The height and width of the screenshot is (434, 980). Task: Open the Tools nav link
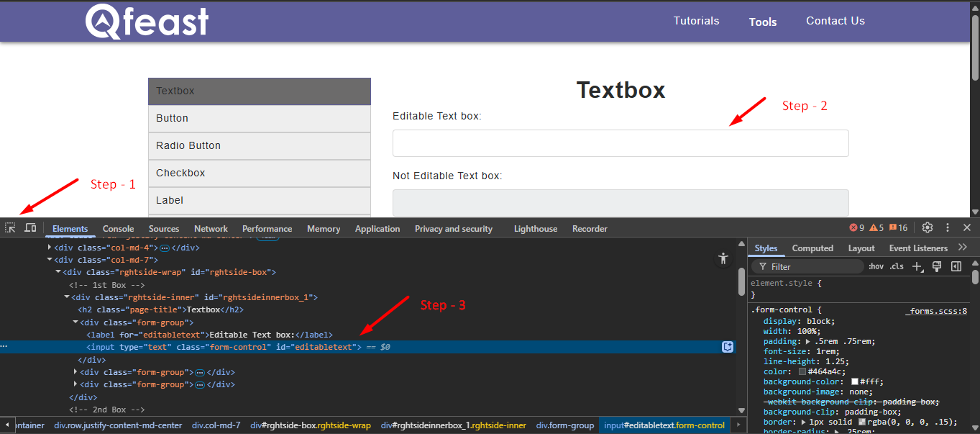pyautogui.click(x=763, y=22)
